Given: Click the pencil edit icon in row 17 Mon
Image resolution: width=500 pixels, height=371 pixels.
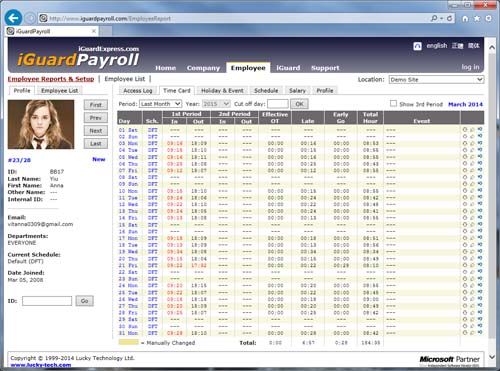Looking at the screenshot, I should click(472, 238).
